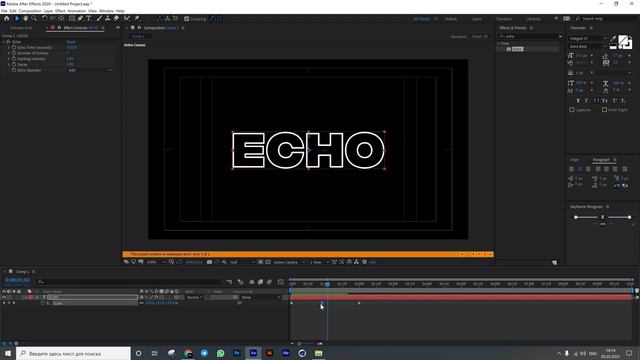Image resolution: width=640 pixels, height=360 pixels.
Task: Select the Brush tool
Action: tap(99, 18)
